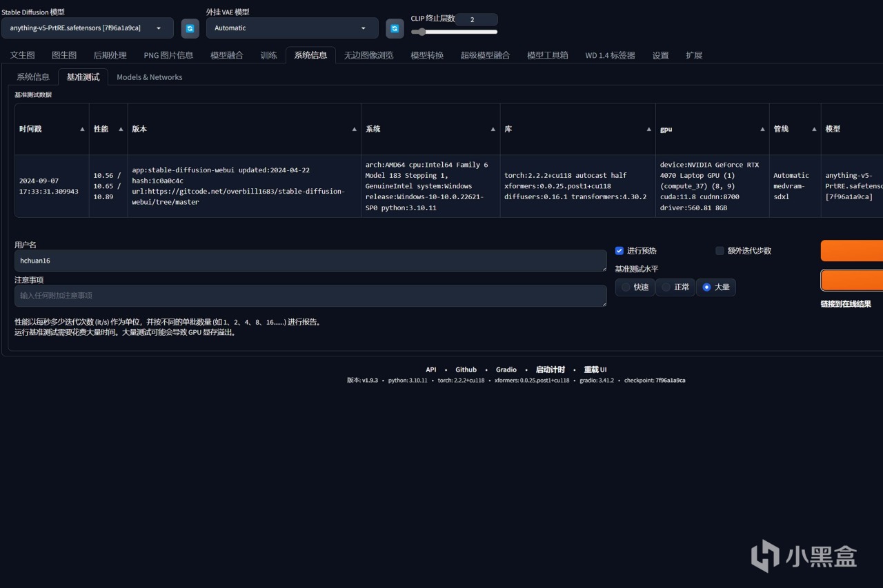This screenshot has width=883, height=588.
Task: Click sort arrow in 管线 column header
Action: point(815,130)
